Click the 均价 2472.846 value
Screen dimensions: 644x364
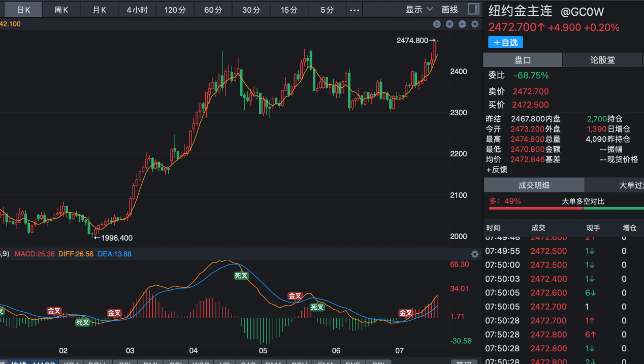[528, 159]
